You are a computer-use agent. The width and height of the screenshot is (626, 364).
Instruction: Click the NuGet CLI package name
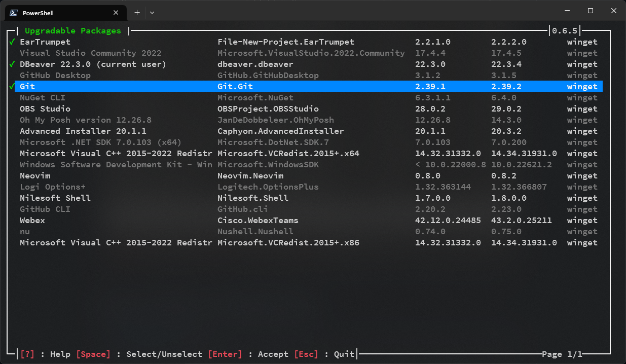tap(43, 98)
